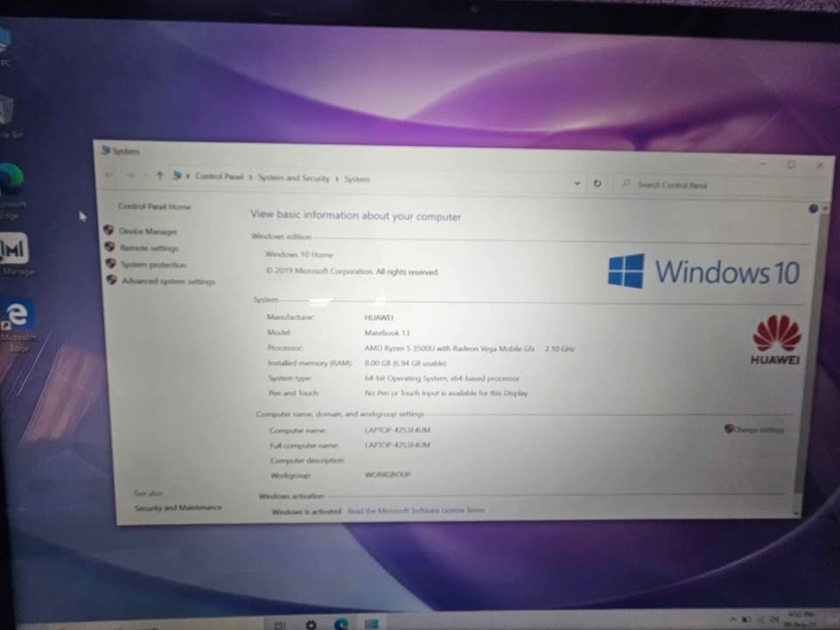Screen dimensions: 840x630
Task: Click the Control Panel icon in address bar
Action: (x=176, y=175)
